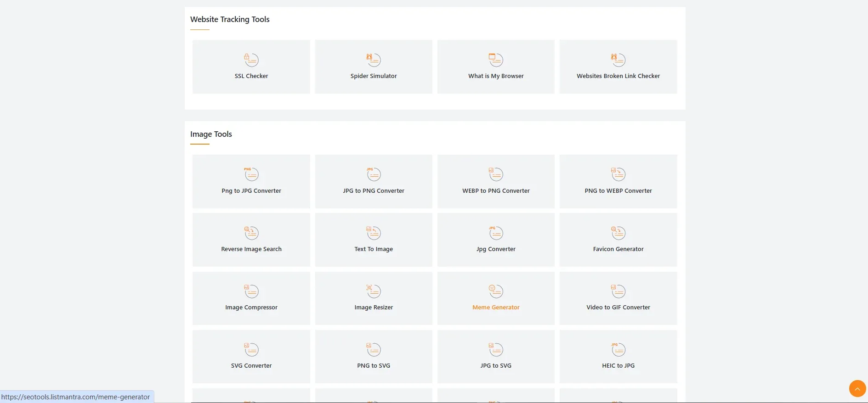Go to What is My Browser
The width and height of the screenshot is (868, 403).
pos(496,76)
